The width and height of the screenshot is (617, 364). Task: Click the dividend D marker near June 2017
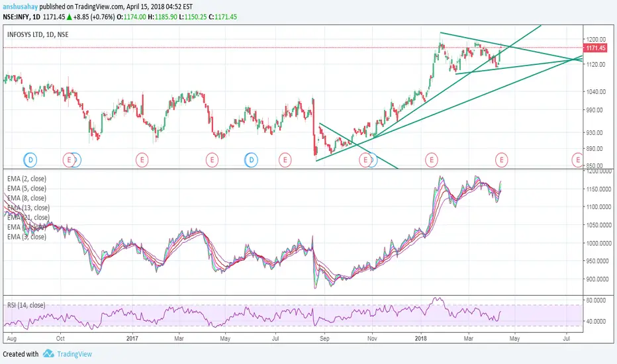click(251, 160)
